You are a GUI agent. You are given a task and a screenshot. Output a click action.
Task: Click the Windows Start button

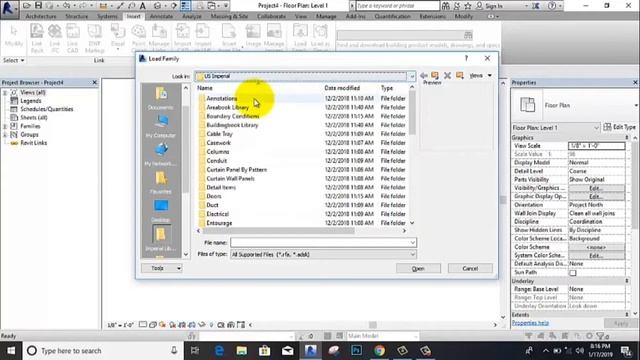coord(11,351)
